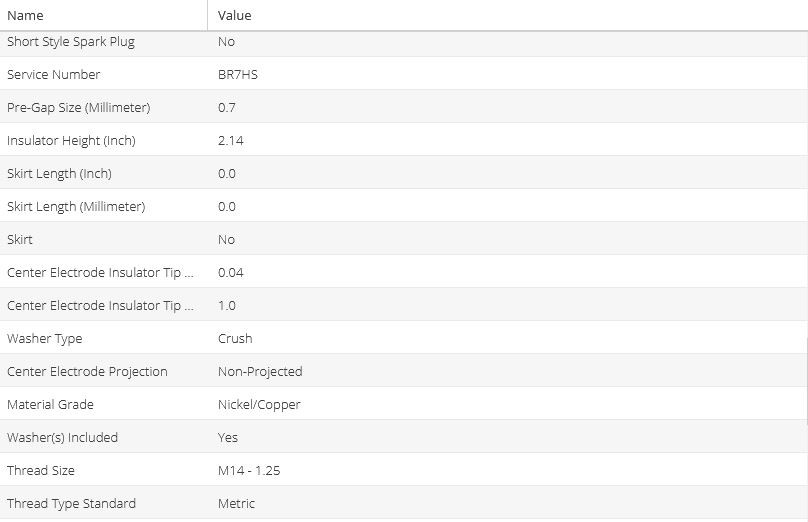Select the Short Style Spark Plug row label
This screenshot has width=808, height=522.
pyautogui.click(x=71, y=42)
